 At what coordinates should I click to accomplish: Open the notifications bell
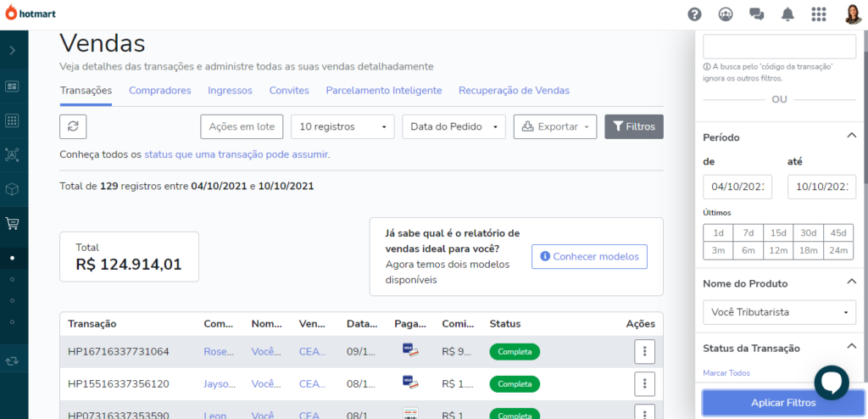tap(787, 14)
